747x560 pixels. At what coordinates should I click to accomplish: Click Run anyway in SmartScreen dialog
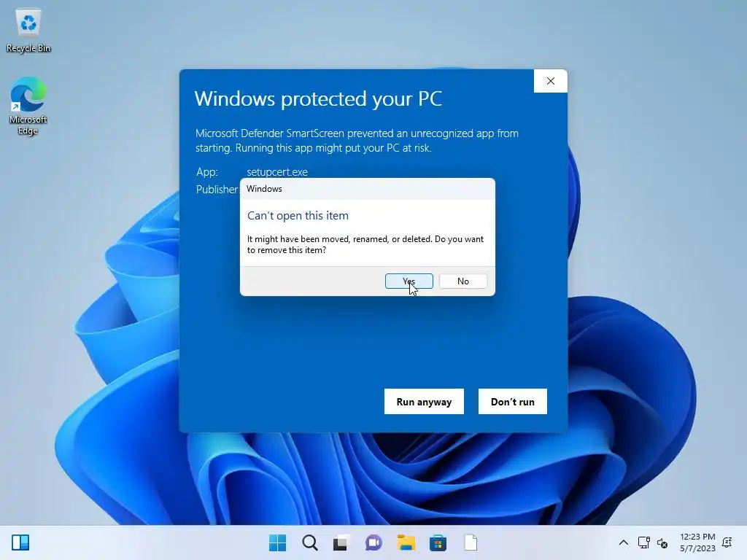(424, 402)
